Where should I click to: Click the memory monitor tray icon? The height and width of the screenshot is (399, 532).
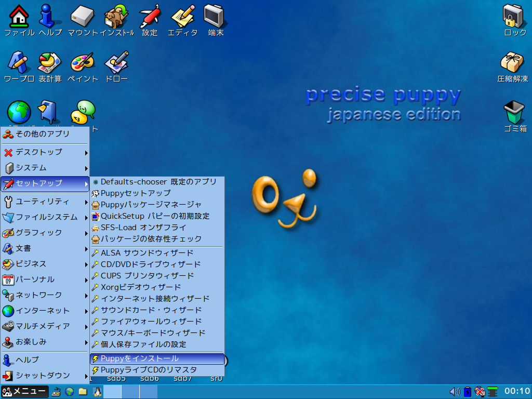[x=493, y=392]
